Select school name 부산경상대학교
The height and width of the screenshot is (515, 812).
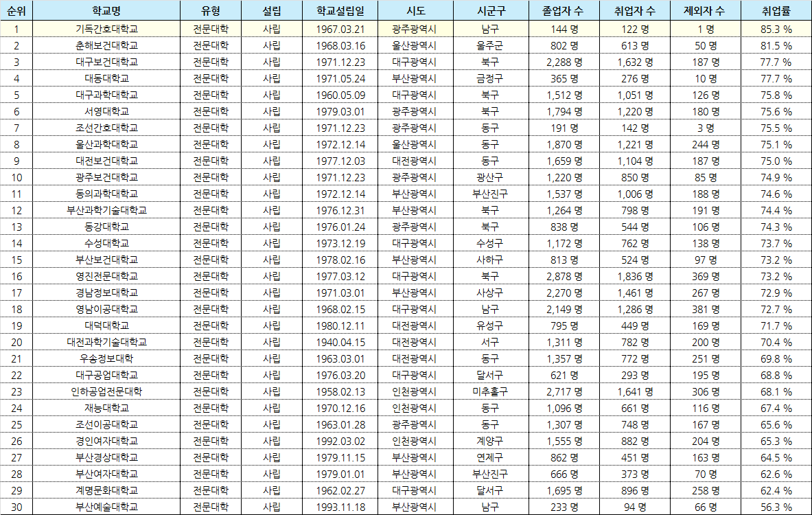coord(106,458)
